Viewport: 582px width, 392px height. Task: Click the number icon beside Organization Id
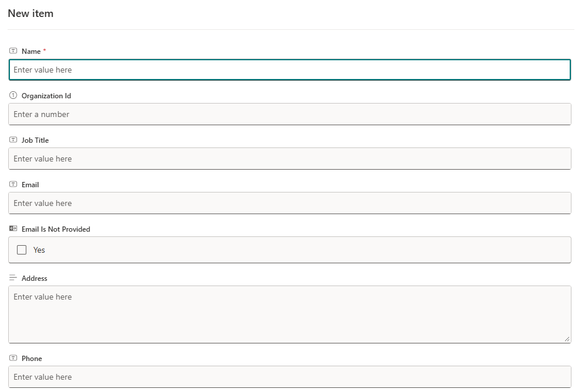[13, 95]
